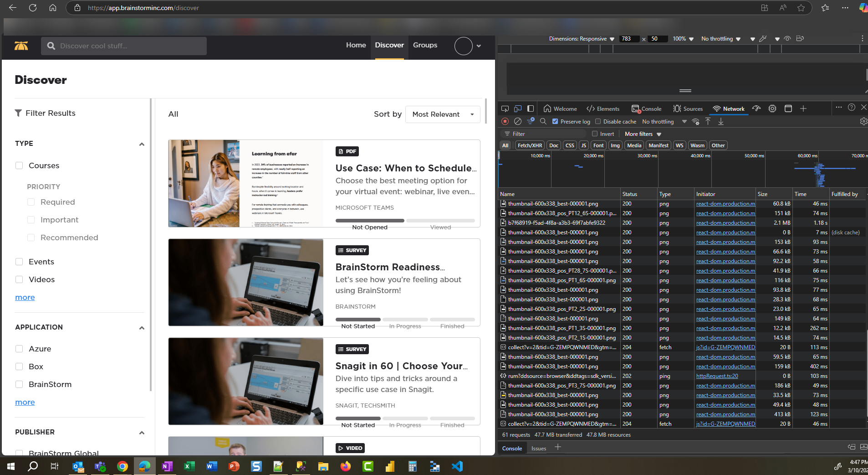The width and height of the screenshot is (868, 475).
Task: Check the BrainStorm application filter
Action: click(x=19, y=384)
